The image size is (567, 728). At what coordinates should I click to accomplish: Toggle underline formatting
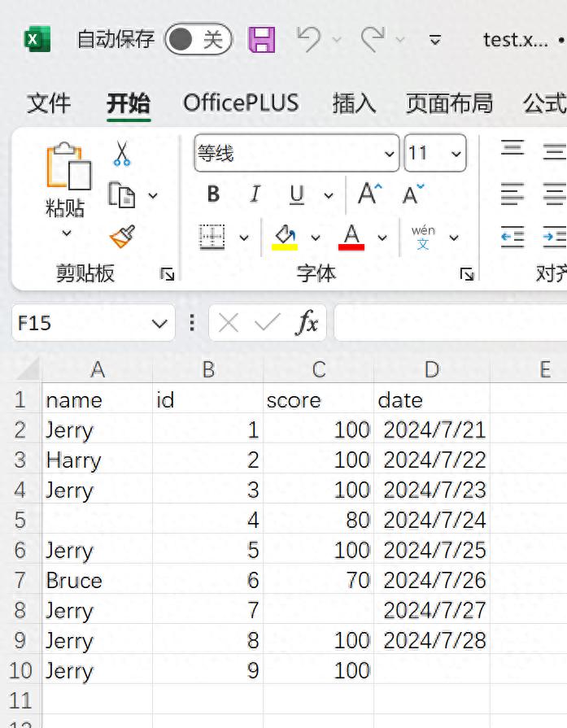tap(297, 195)
